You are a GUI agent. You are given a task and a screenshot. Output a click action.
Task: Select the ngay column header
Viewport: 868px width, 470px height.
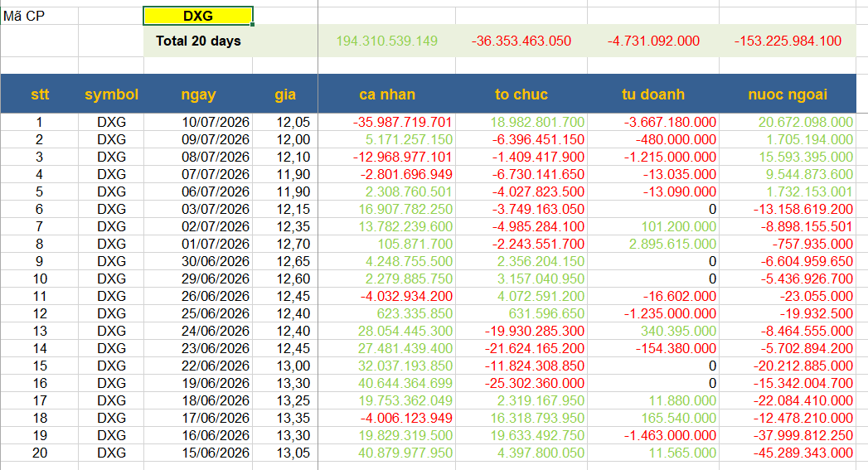click(x=198, y=94)
